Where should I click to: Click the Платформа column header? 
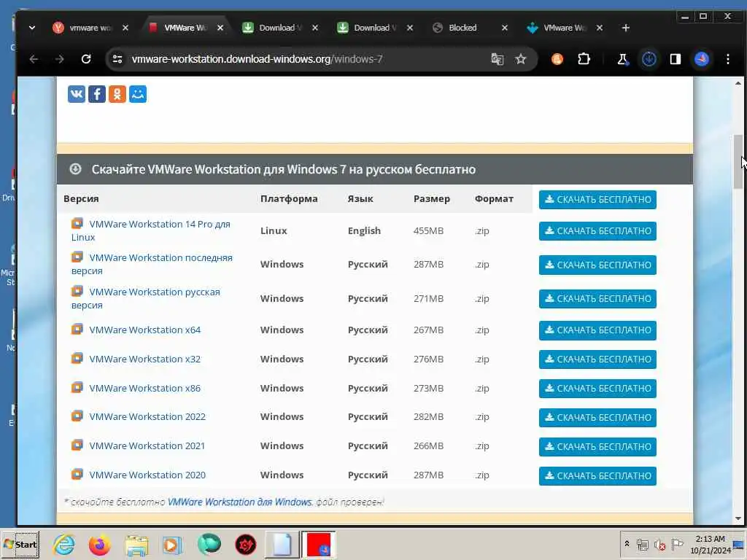click(289, 198)
